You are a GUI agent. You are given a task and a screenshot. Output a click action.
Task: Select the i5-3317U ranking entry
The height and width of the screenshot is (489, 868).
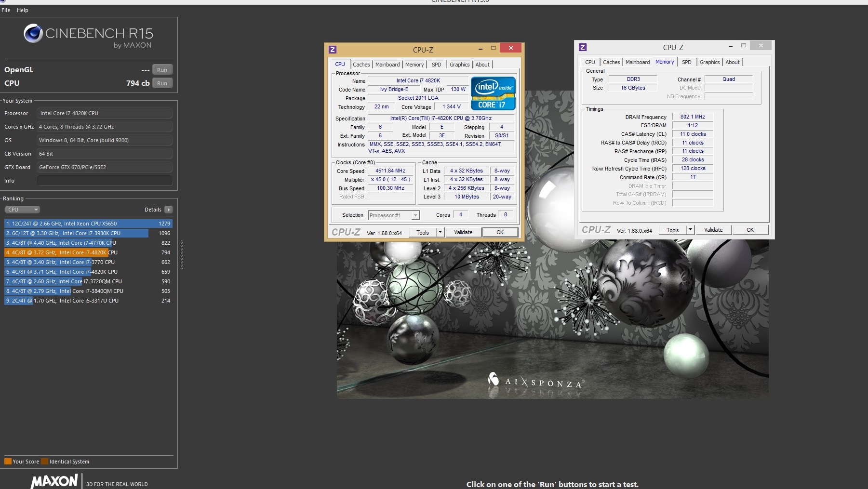(88, 301)
